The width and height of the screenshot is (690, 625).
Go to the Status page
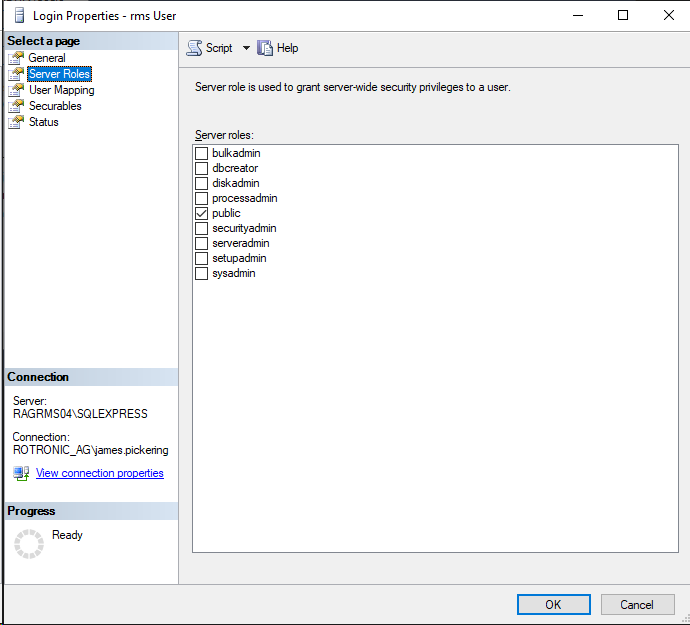point(44,122)
